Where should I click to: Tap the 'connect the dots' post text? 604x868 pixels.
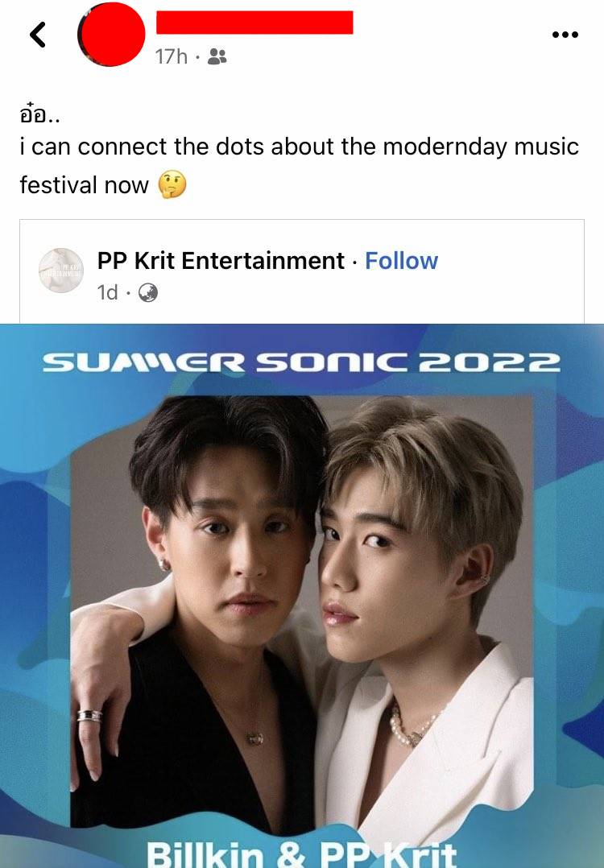[299, 166]
